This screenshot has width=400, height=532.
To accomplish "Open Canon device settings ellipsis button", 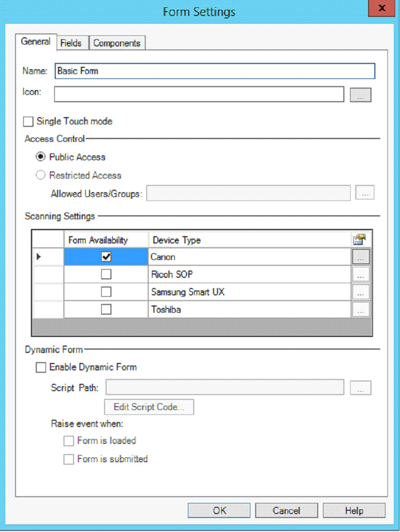I will pos(360,257).
